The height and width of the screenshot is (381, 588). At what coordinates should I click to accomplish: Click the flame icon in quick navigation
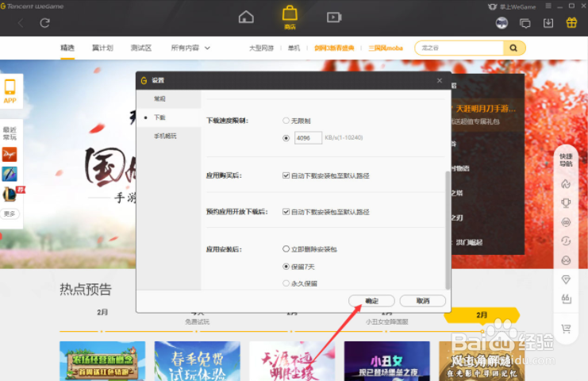coord(566,183)
